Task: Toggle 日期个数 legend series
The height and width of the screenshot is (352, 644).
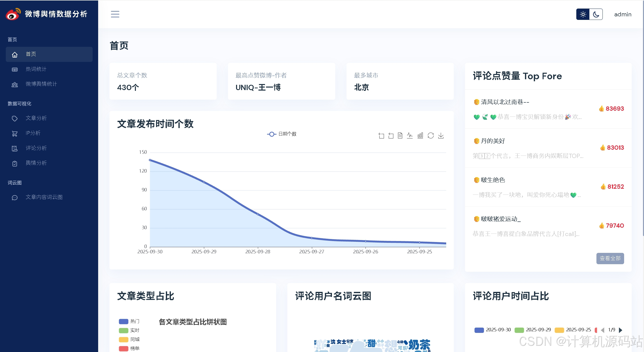Action: tap(282, 134)
